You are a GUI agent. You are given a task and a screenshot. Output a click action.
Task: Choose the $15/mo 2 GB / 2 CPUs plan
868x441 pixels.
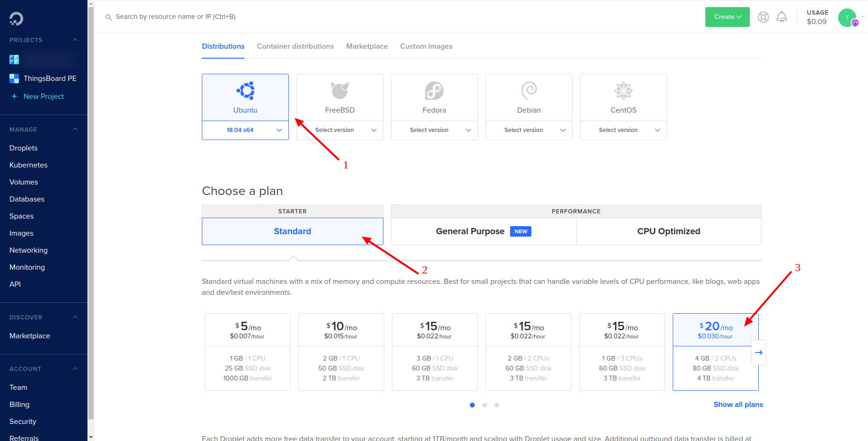[529, 352]
